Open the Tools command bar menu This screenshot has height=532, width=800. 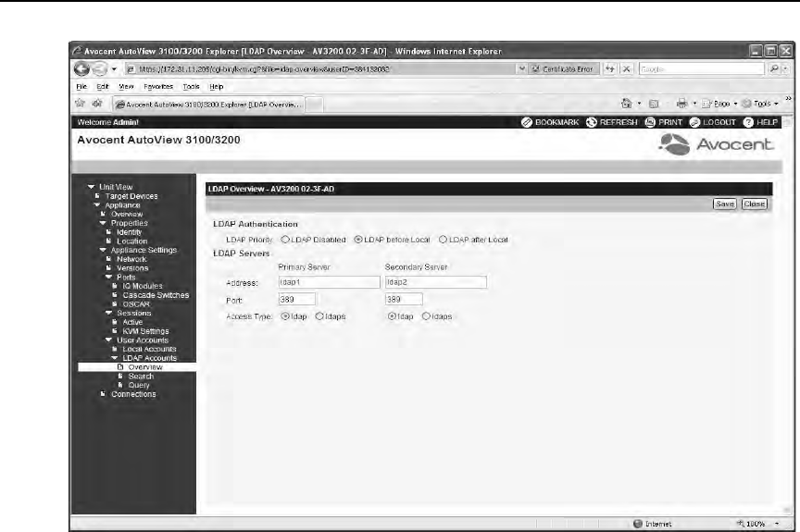[759, 104]
